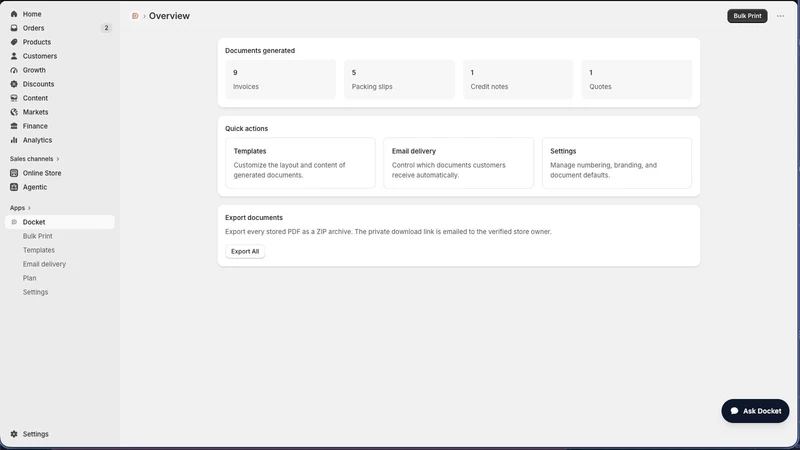Click the 'Documents generated' heading
Viewport: 800px width, 450px height.
(260, 51)
